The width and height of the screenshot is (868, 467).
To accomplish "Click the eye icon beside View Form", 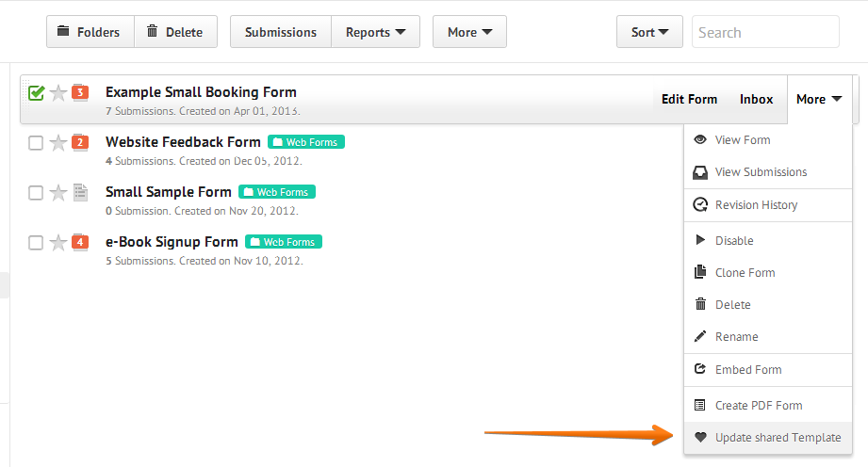I will tap(700, 140).
